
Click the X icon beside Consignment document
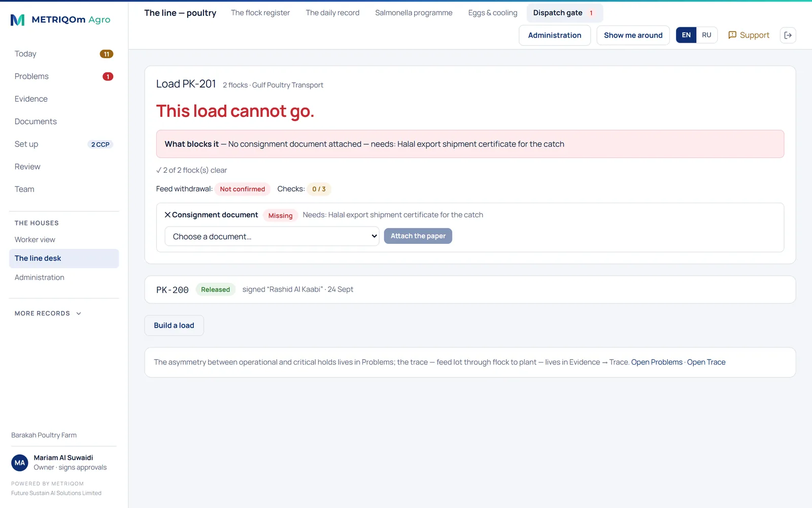tap(167, 215)
